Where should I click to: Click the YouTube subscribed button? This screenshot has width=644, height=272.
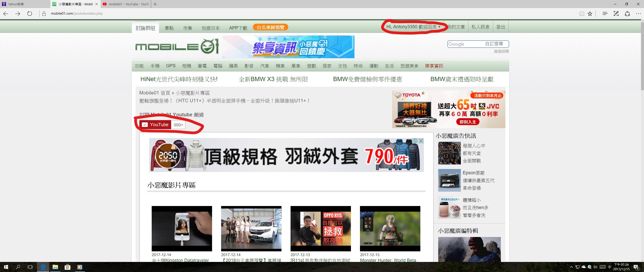[155, 125]
